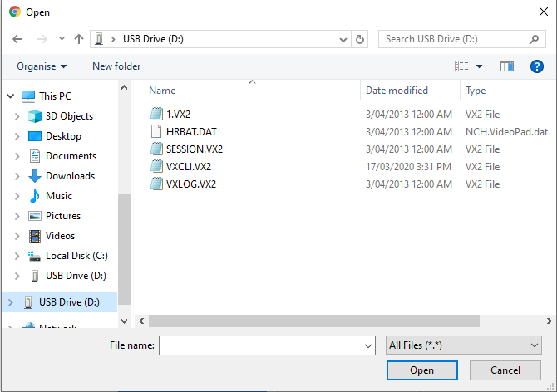Expand the Documents node
557x392 pixels.
[x=17, y=156]
